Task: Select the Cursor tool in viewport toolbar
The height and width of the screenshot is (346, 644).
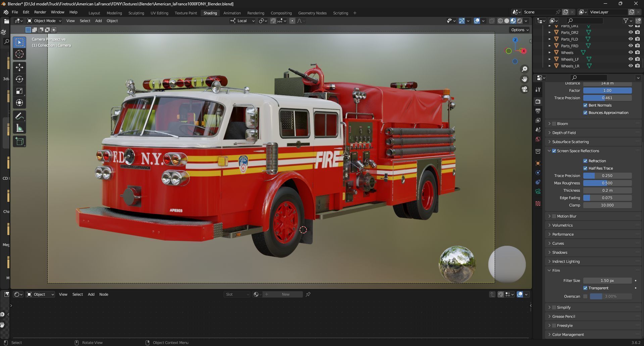Action: pyautogui.click(x=19, y=54)
